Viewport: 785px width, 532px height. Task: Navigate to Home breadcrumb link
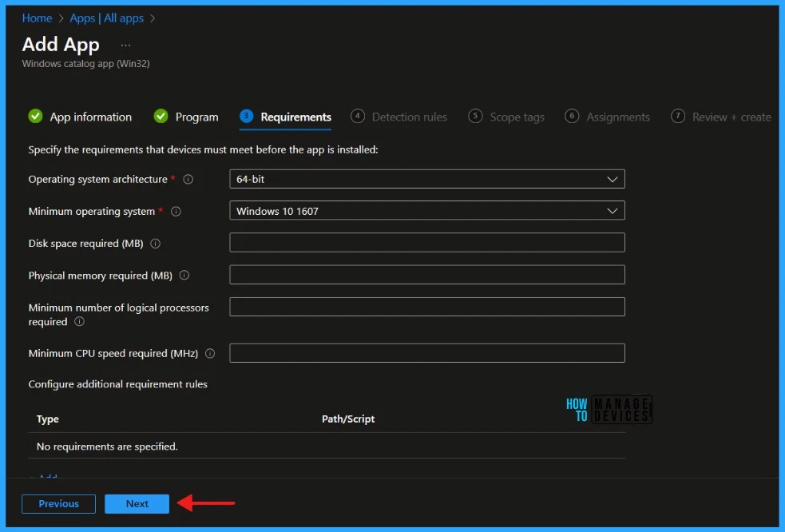pyautogui.click(x=37, y=18)
